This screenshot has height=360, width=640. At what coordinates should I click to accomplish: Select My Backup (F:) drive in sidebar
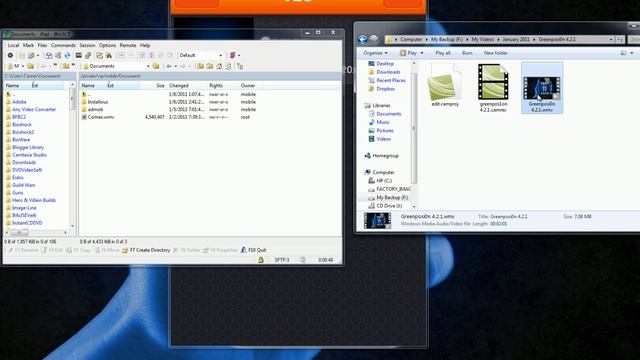pos(388,198)
